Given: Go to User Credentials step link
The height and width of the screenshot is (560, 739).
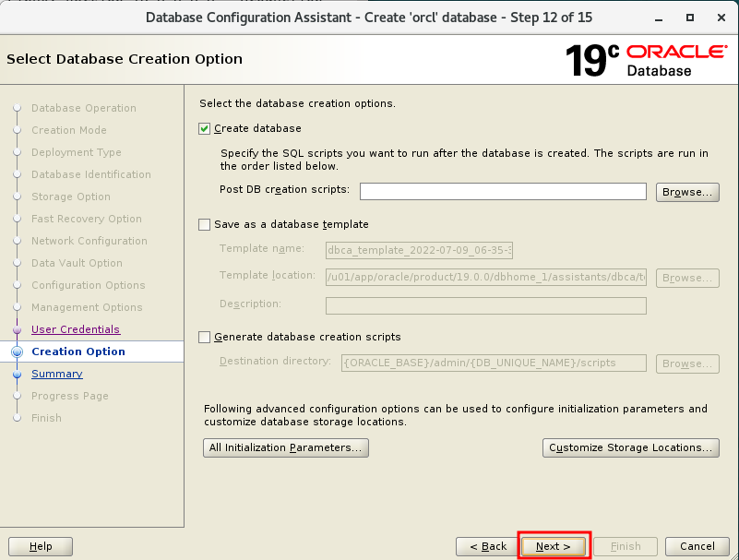Looking at the screenshot, I should [x=76, y=329].
